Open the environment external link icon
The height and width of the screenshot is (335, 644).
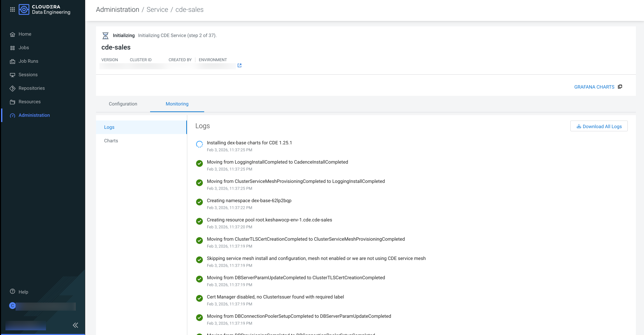(x=239, y=66)
